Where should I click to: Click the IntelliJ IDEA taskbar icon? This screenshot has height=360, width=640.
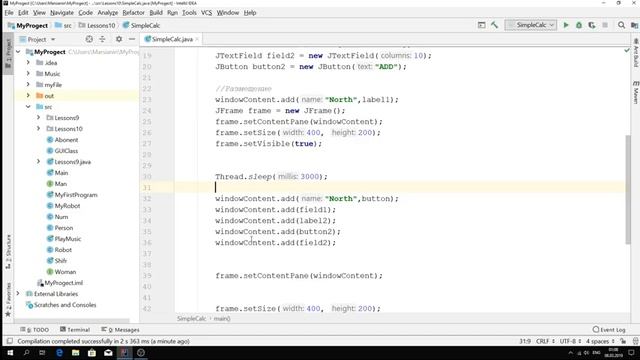pos(124,353)
